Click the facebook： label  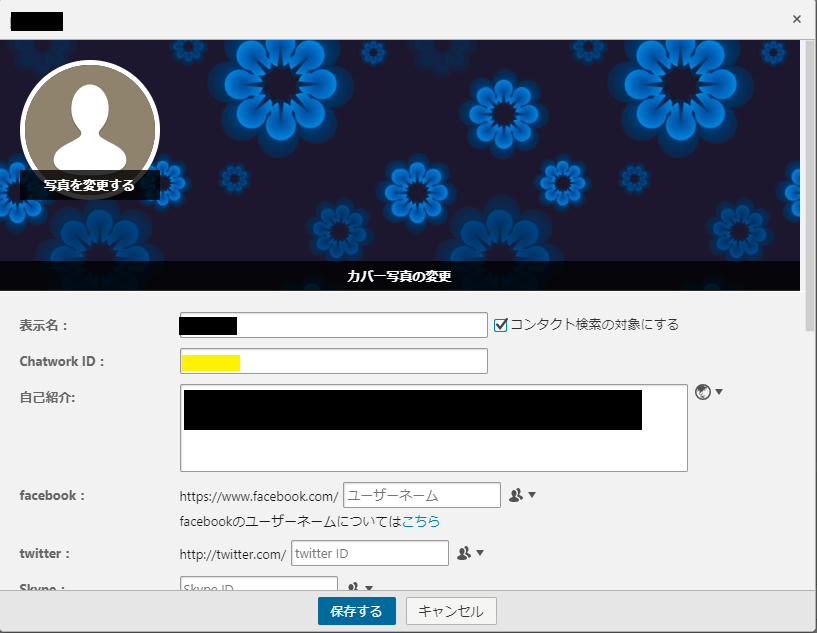(x=52, y=495)
